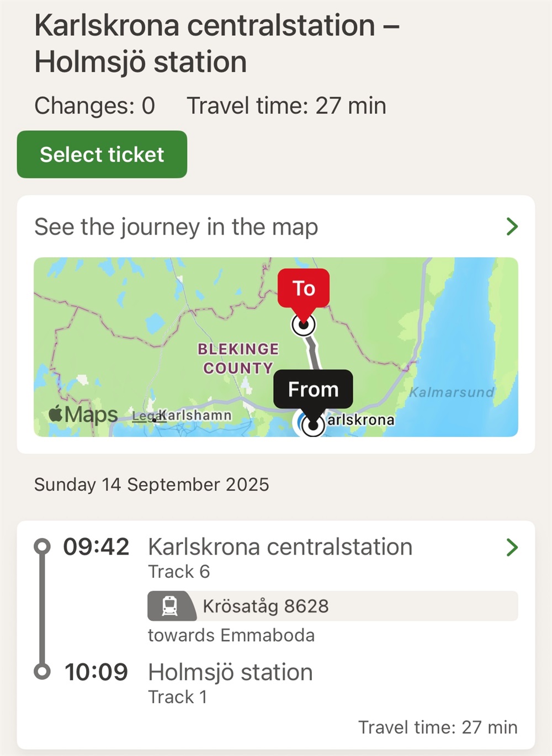Image resolution: width=552 pixels, height=756 pixels.
Task: Tap the destination circle marker under To
Action: pos(304,324)
